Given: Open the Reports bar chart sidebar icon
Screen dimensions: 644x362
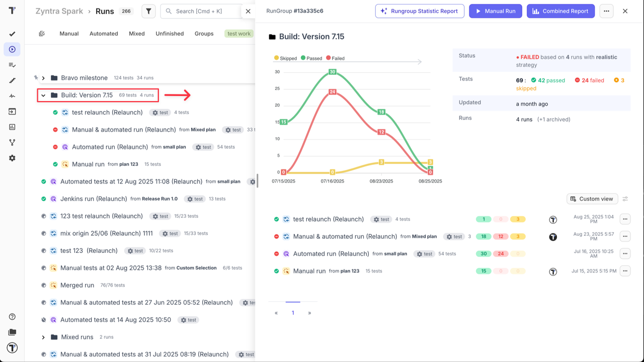Looking at the screenshot, I should (x=12, y=127).
